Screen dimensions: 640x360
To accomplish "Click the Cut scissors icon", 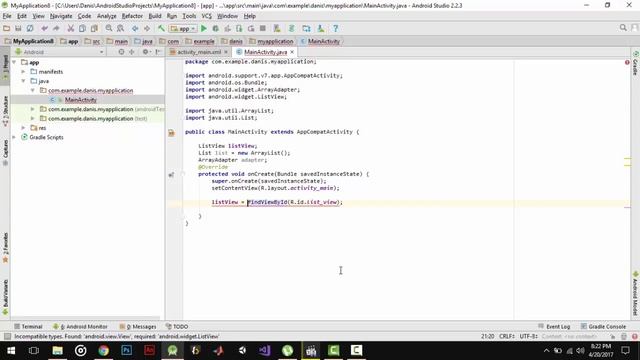I will [71, 28].
